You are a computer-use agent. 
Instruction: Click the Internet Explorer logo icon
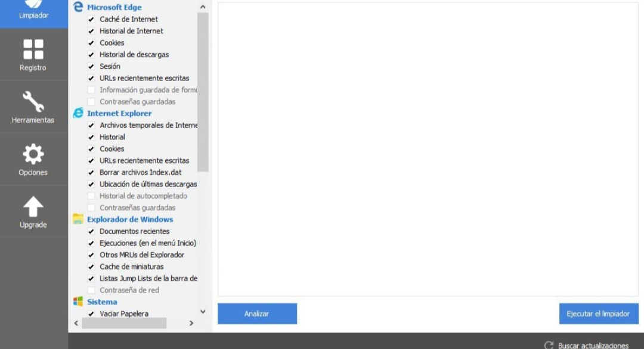[x=78, y=113]
